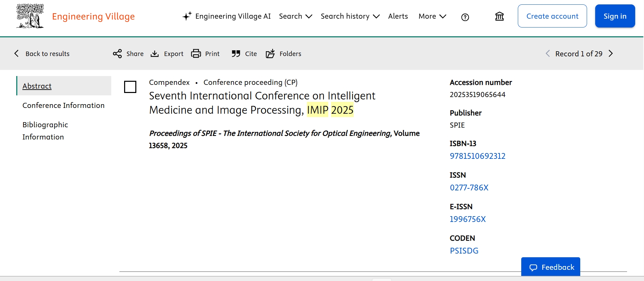Open the Feedback widget
The height and width of the screenshot is (281, 644).
[550, 267]
